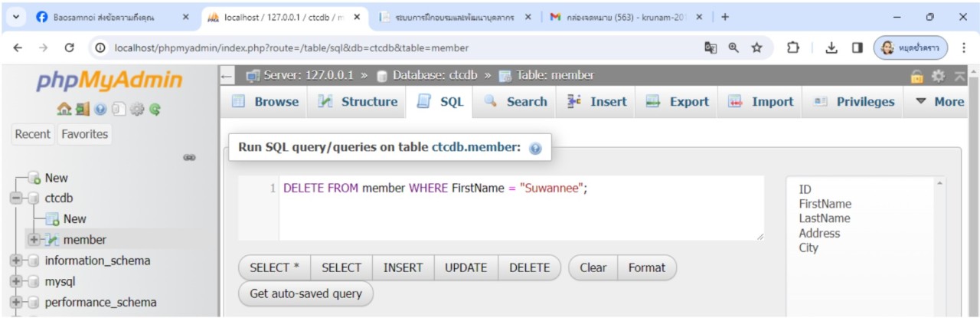Expand the information_schema database
Viewport: 980px width, 318px height.
pos(16,261)
